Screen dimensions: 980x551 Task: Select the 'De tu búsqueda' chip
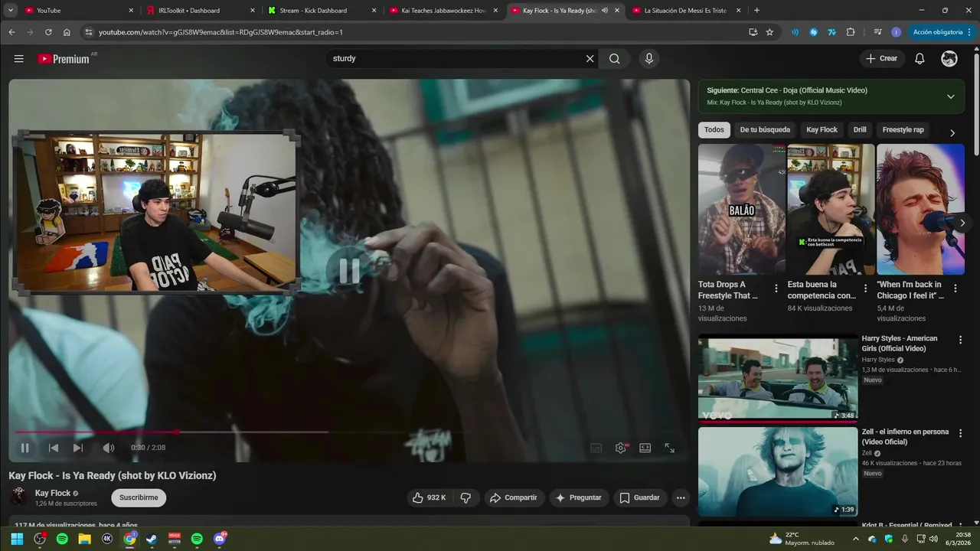pos(765,130)
